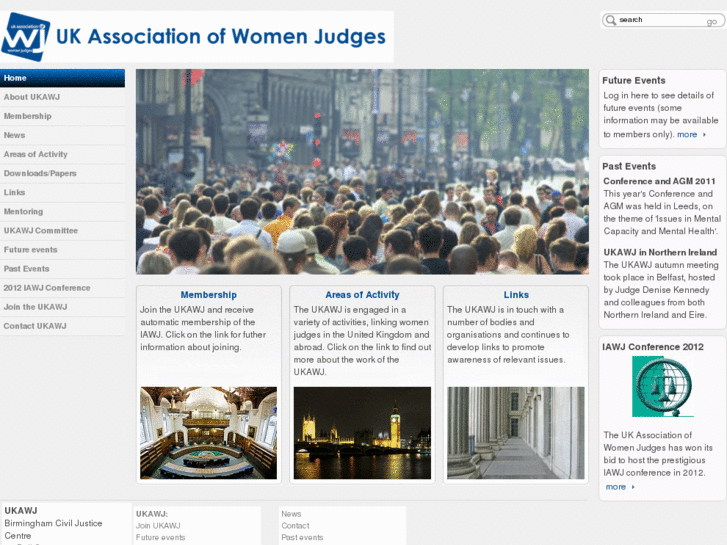Click the arrow after IAWJ Conference more
The image size is (727, 545).
pyautogui.click(x=633, y=487)
